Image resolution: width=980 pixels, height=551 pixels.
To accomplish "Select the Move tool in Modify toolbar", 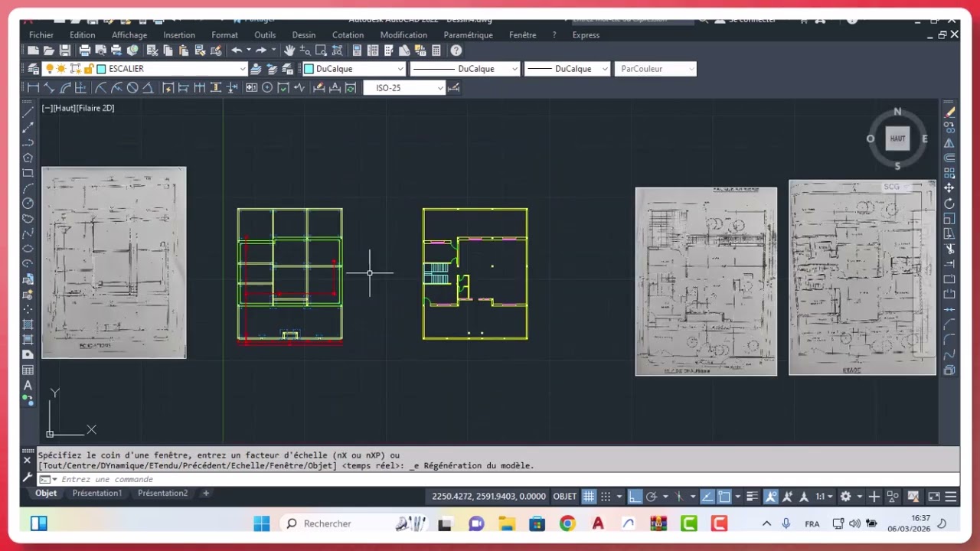I will point(949,188).
